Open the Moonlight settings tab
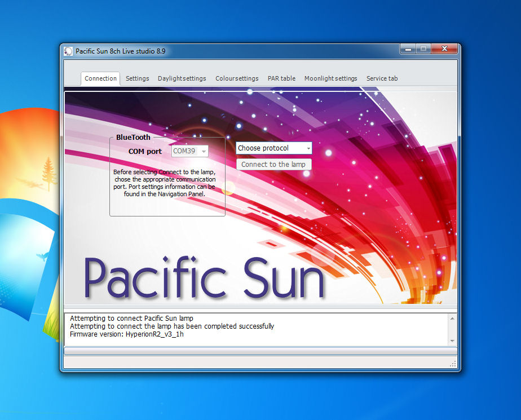The image size is (521, 420). coord(330,78)
